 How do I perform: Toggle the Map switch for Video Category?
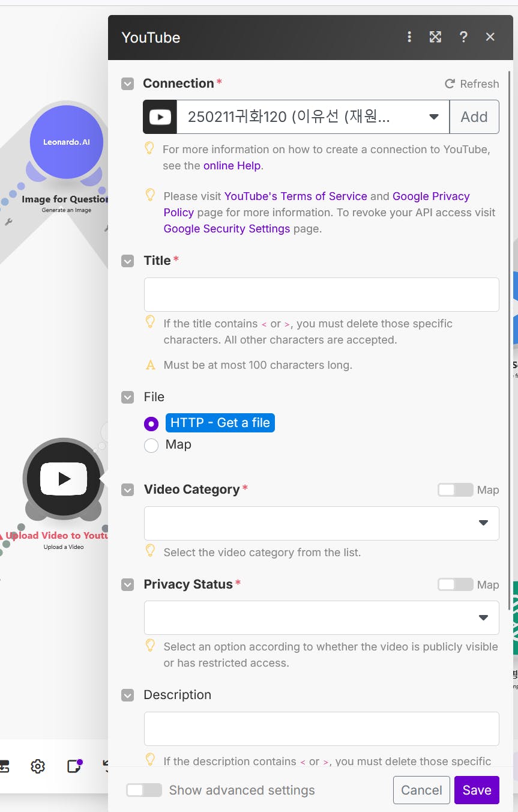pos(456,490)
